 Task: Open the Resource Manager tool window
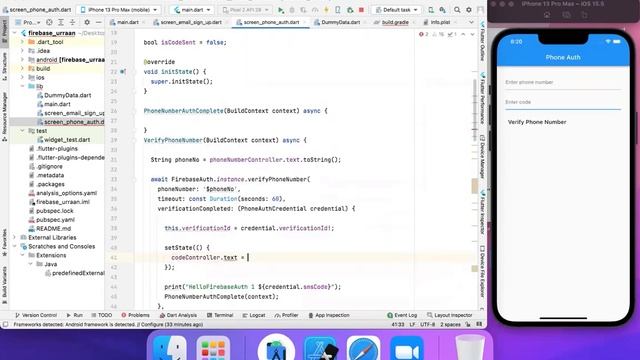[4, 116]
